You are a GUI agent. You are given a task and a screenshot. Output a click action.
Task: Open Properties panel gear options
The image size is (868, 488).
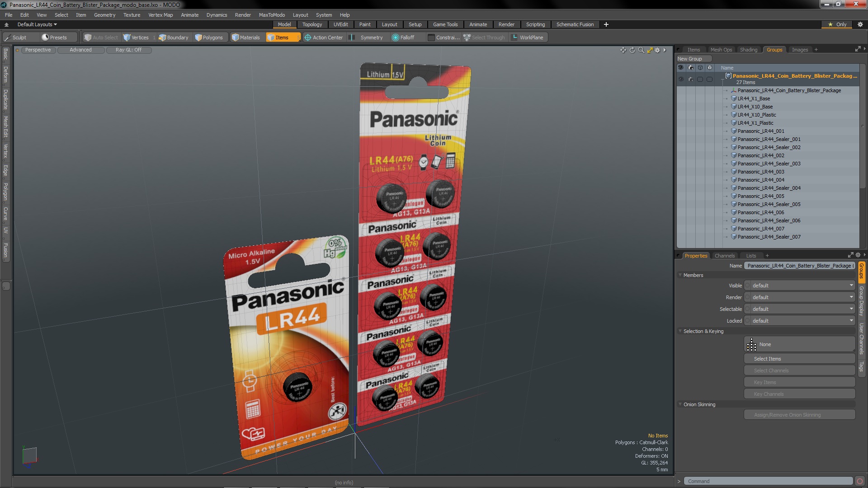[858, 255]
